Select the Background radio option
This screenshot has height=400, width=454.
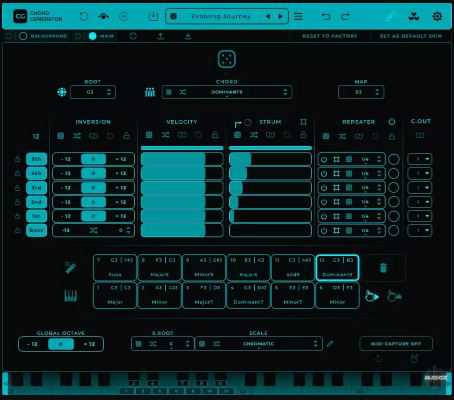point(23,36)
